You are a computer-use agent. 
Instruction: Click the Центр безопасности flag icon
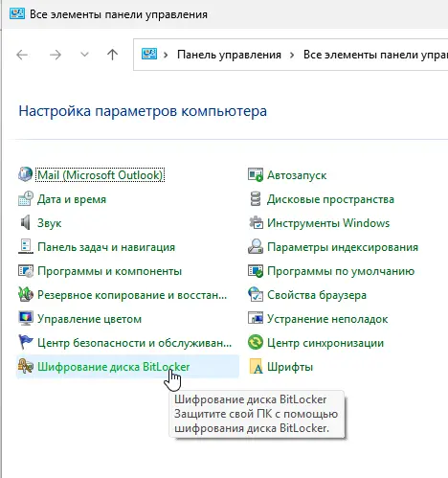25,342
